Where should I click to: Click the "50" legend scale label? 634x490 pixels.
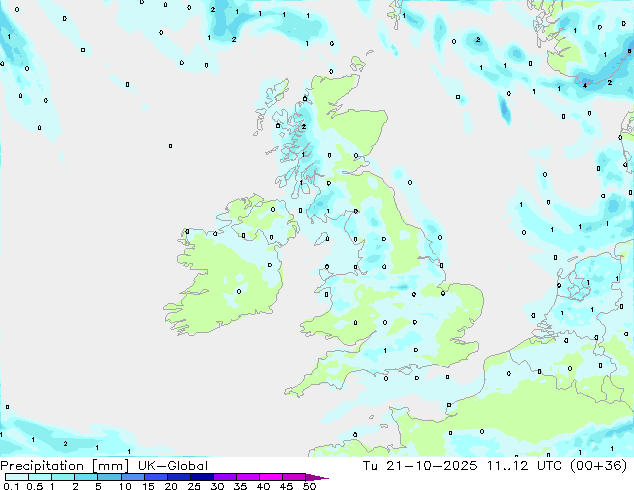pos(309,486)
